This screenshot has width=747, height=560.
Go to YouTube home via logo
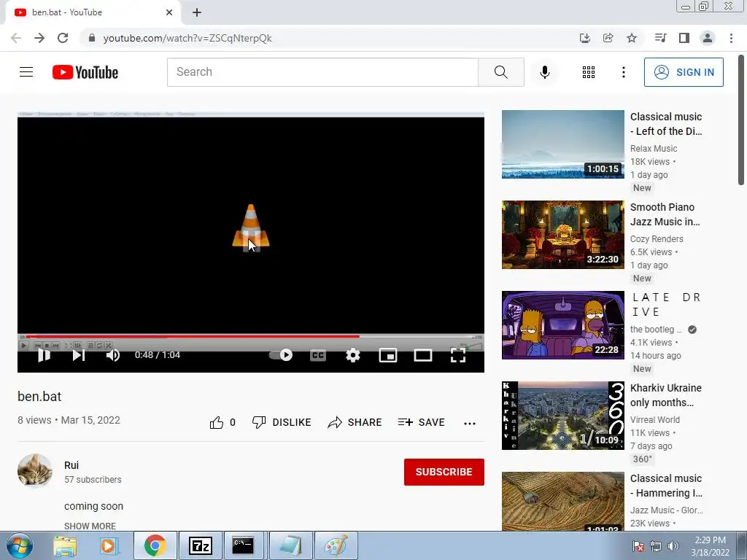point(85,72)
